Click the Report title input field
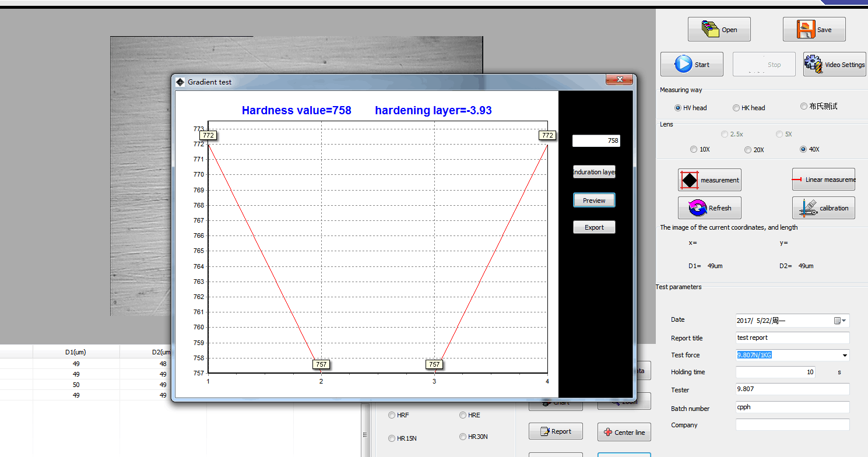The image size is (868, 457). pyautogui.click(x=793, y=338)
